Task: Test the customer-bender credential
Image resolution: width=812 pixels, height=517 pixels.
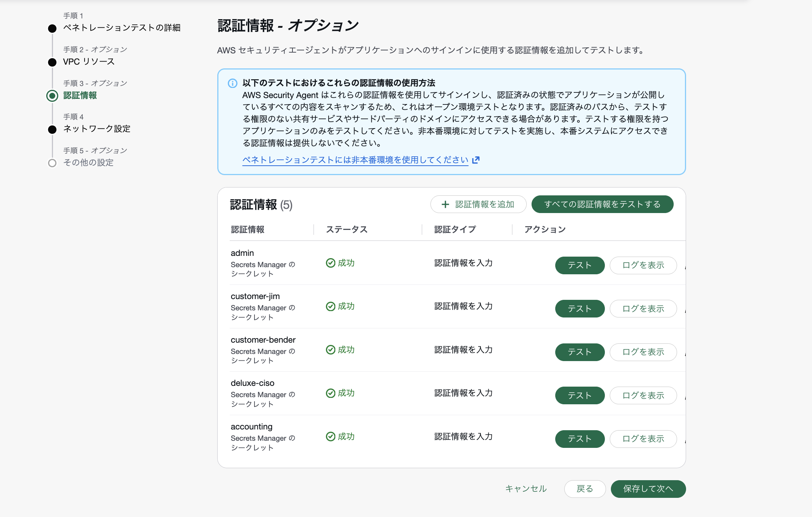Action: point(580,352)
